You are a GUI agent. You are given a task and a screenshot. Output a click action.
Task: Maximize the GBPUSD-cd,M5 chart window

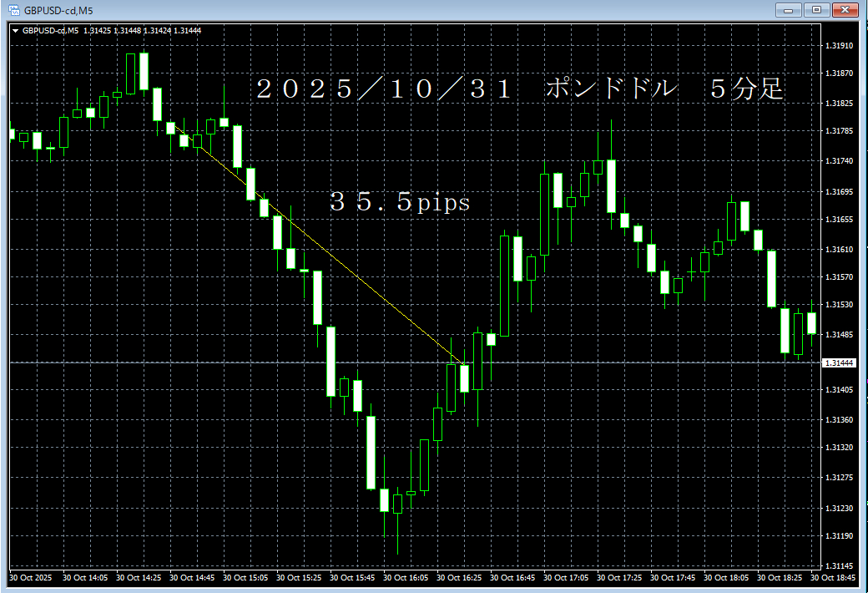(816, 10)
